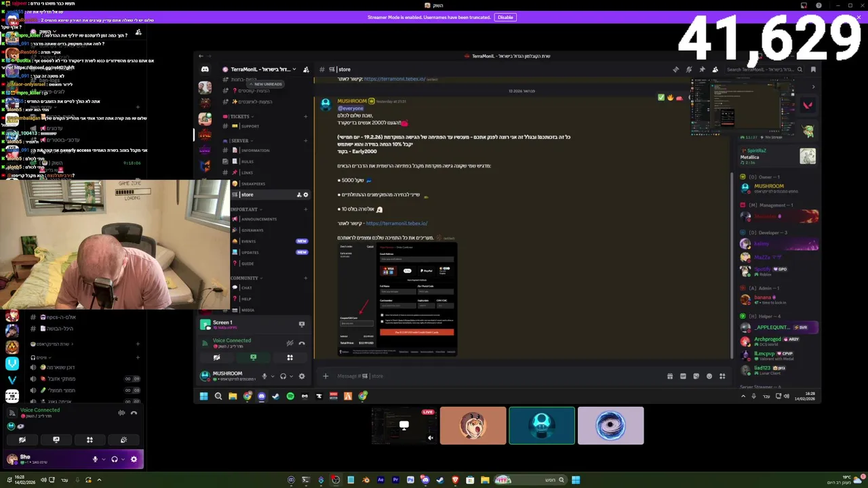
Task: Open user settings gear in Sho's panel
Action: pyautogui.click(x=134, y=460)
